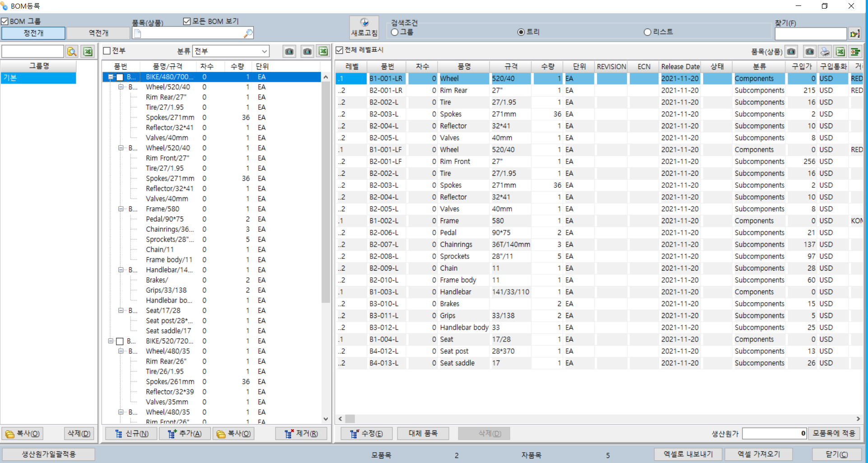Click 제거(R) remove button

click(301, 434)
